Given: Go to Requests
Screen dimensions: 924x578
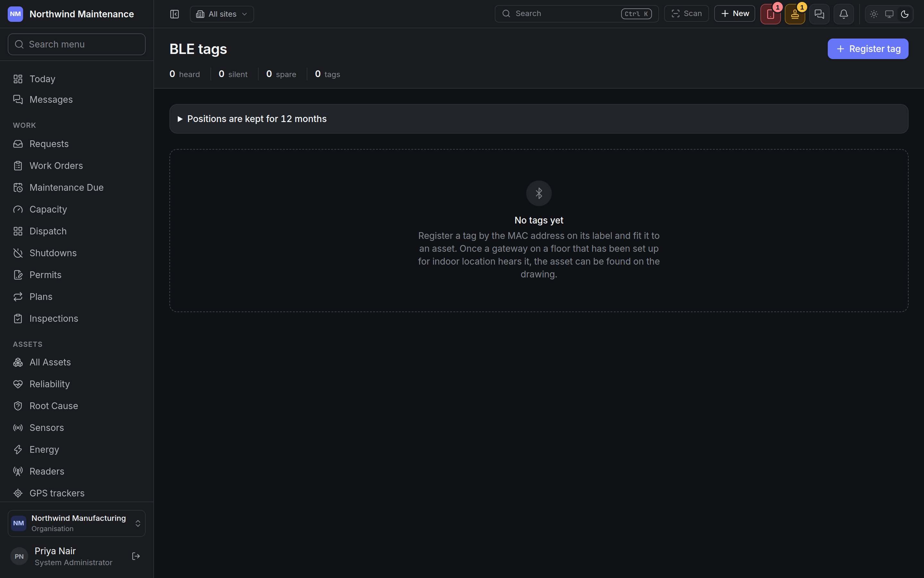Looking at the screenshot, I should tap(77, 144).
